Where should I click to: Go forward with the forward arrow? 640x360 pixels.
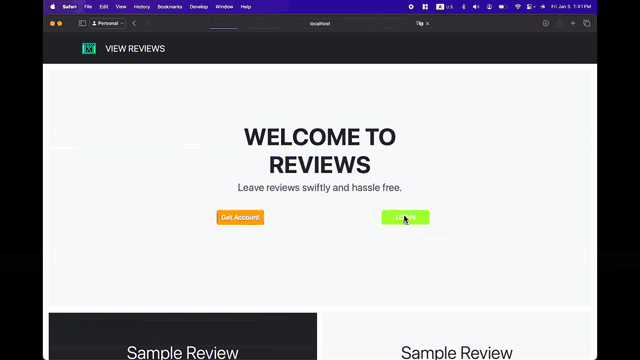[147, 23]
